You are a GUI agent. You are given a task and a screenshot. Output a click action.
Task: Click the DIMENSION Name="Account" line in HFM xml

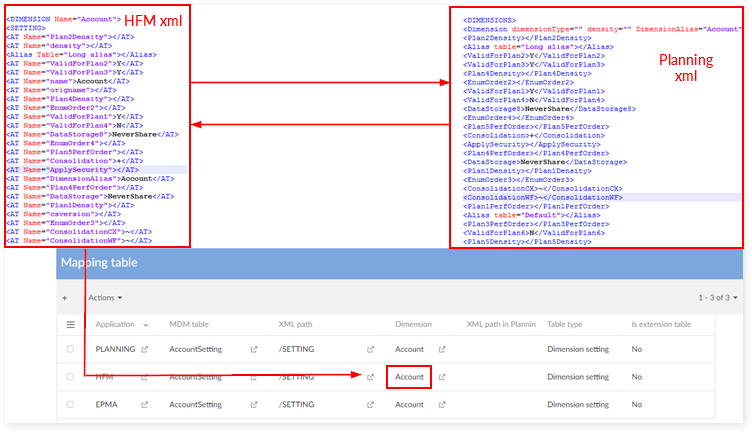click(x=63, y=19)
